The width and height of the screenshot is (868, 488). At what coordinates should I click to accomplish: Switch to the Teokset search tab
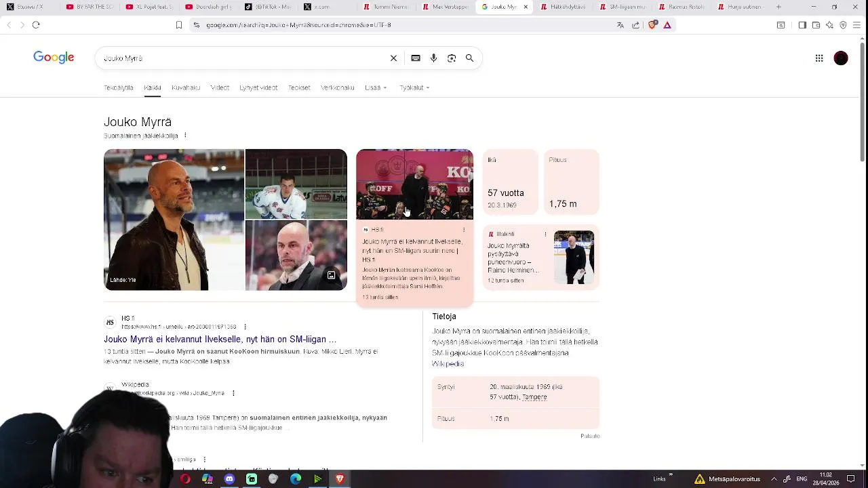[x=299, y=87]
